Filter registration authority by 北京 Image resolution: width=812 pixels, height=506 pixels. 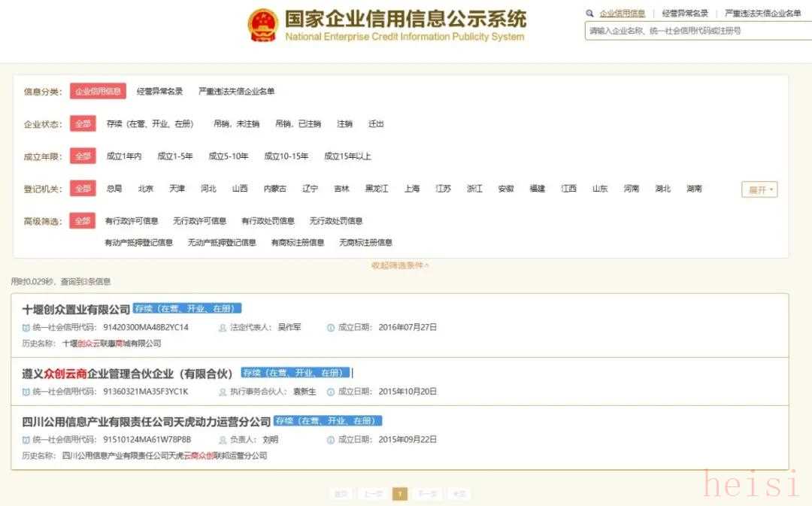pos(146,189)
